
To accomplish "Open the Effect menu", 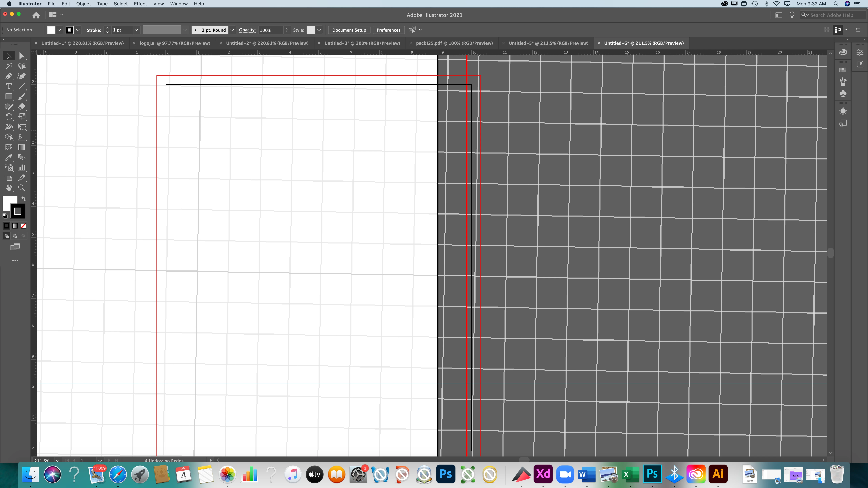I will pos(140,4).
